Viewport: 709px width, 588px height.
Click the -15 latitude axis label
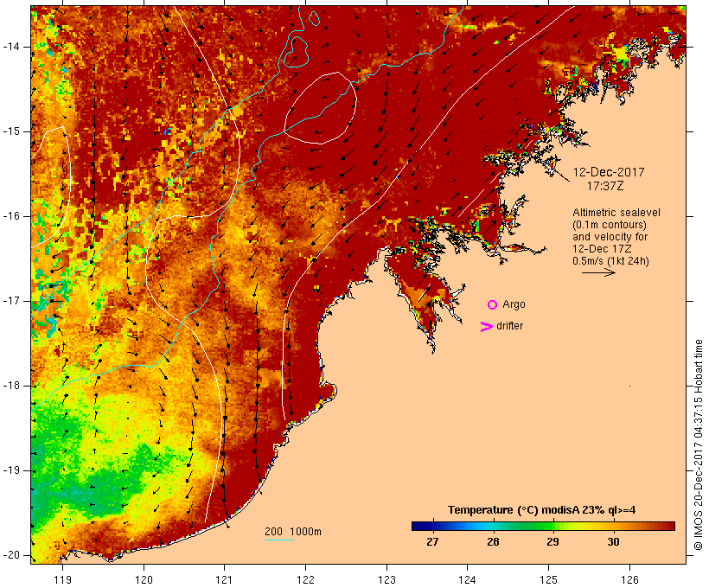pyautogui.click(x=10, y=131)
